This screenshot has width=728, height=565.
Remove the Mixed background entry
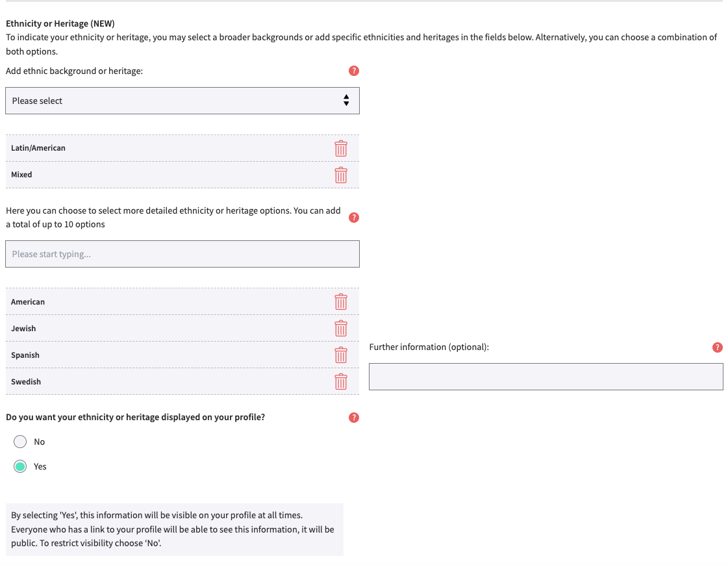coord(341,175)
